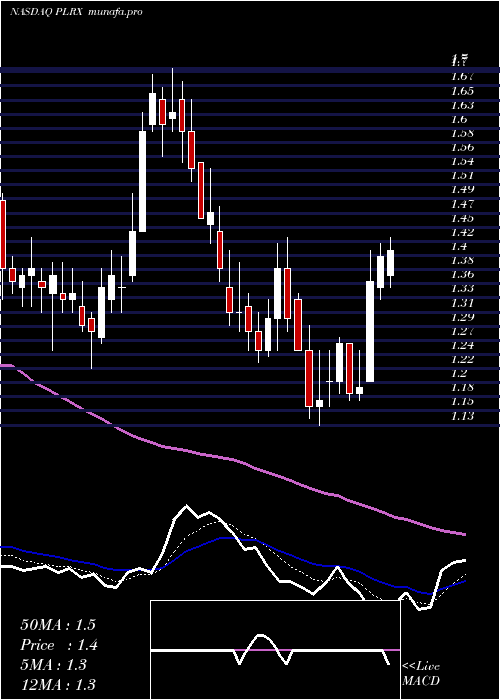Click the 1.24 price axis label
The height and width of the screenshot is (700, 500).
pos(462,346)
